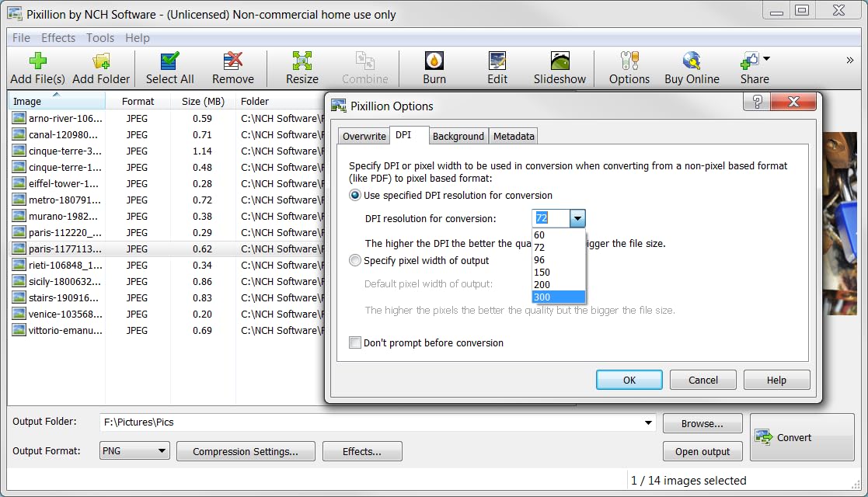Image resolution: width=868 pixels, height=497 pixels.
Task: Choose 96 from the DPI list
Action: (x=559, y=260)
